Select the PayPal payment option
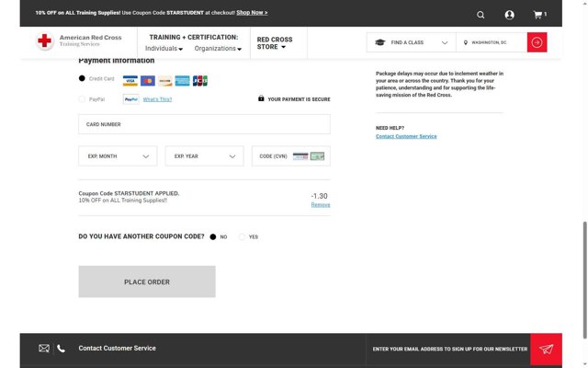The image size is (588, 368). (82, 98)
